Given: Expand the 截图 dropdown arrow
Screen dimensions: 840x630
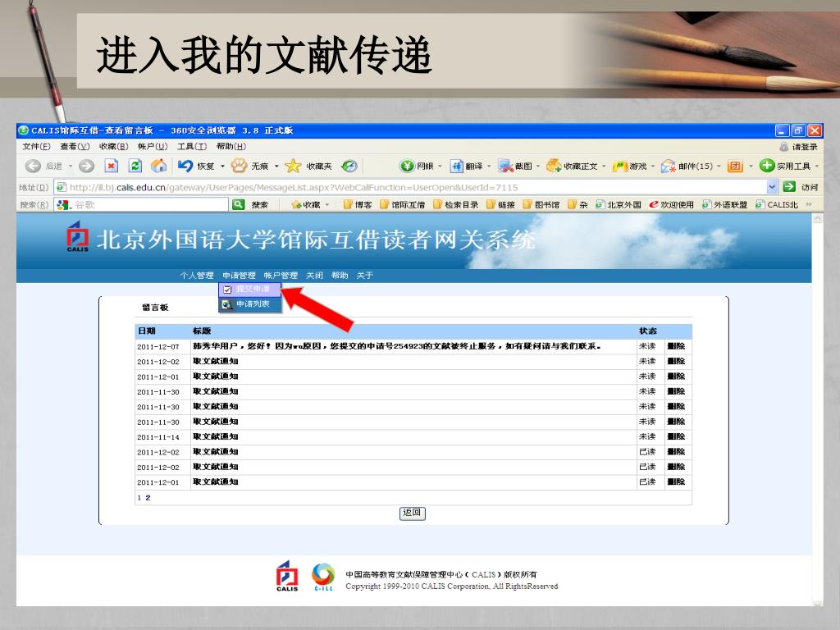Looking at the screenshot, I should (x=538, y=166).
